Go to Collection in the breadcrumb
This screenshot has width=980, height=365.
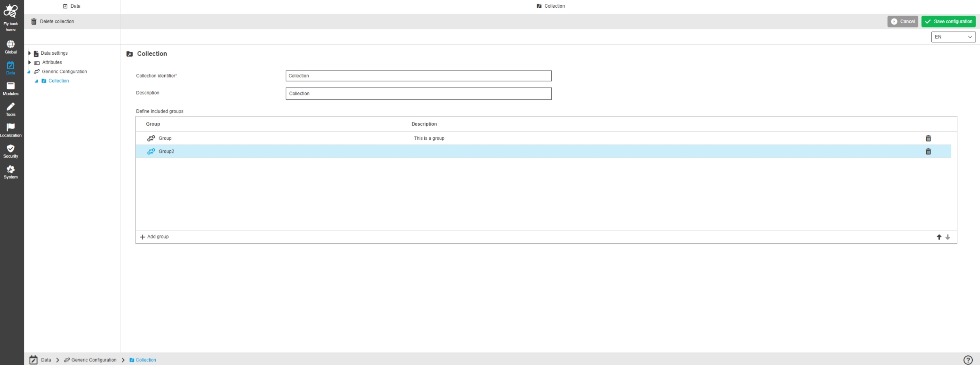click(146, 360)
